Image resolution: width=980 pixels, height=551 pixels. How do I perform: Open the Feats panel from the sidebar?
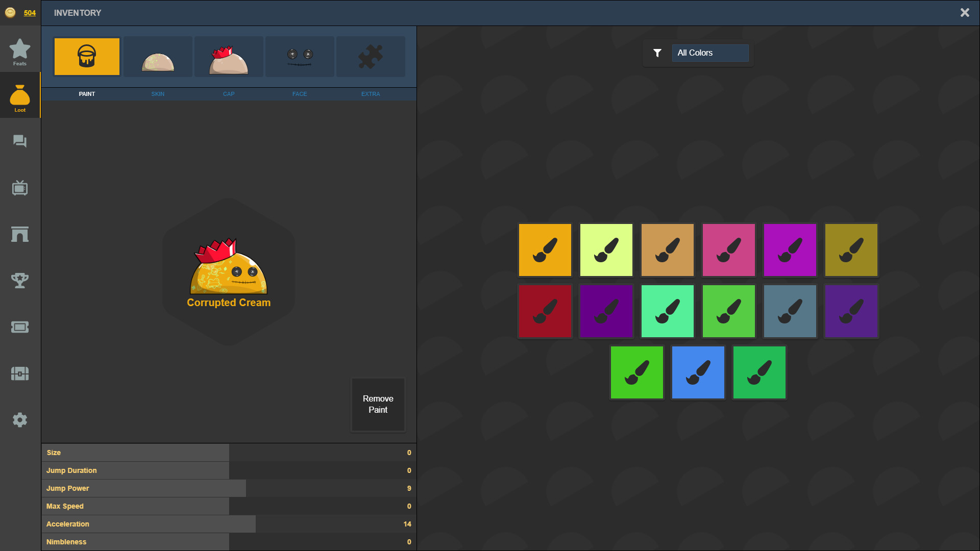tap(20, 51)
